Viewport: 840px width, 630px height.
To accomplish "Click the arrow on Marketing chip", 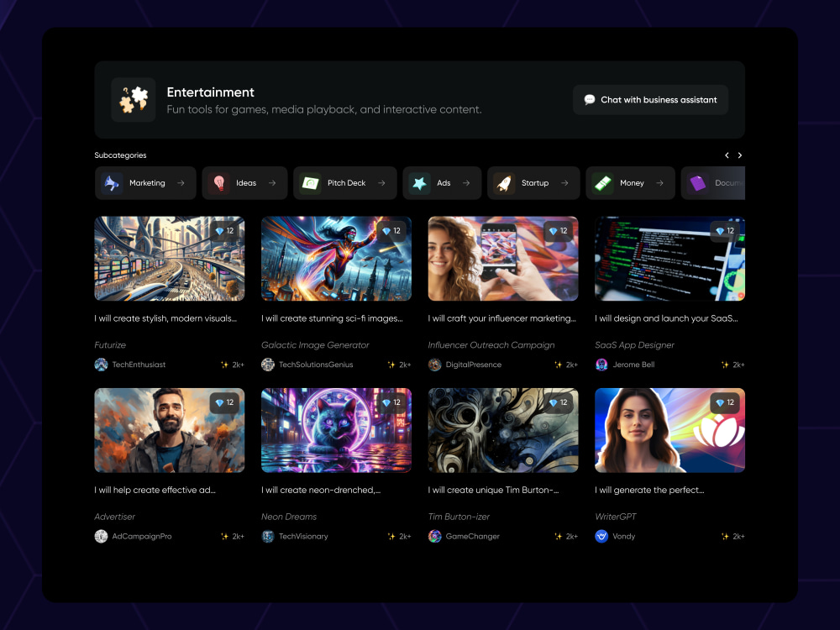I will point(181,183).
